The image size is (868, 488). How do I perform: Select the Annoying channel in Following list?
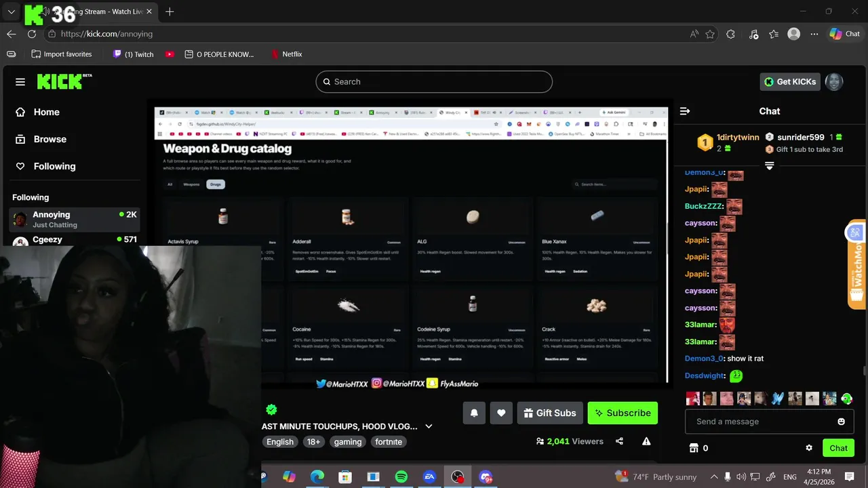click(x=75, y=220)
